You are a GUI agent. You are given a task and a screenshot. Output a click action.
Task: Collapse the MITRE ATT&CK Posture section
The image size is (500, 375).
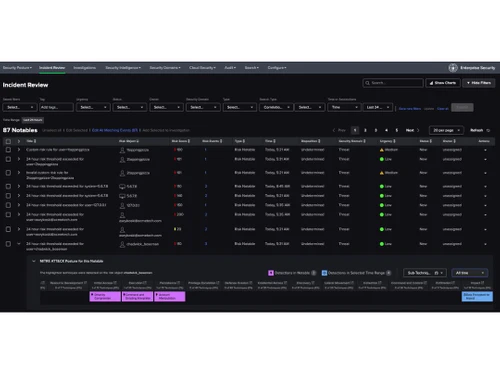tap(34, 261)
